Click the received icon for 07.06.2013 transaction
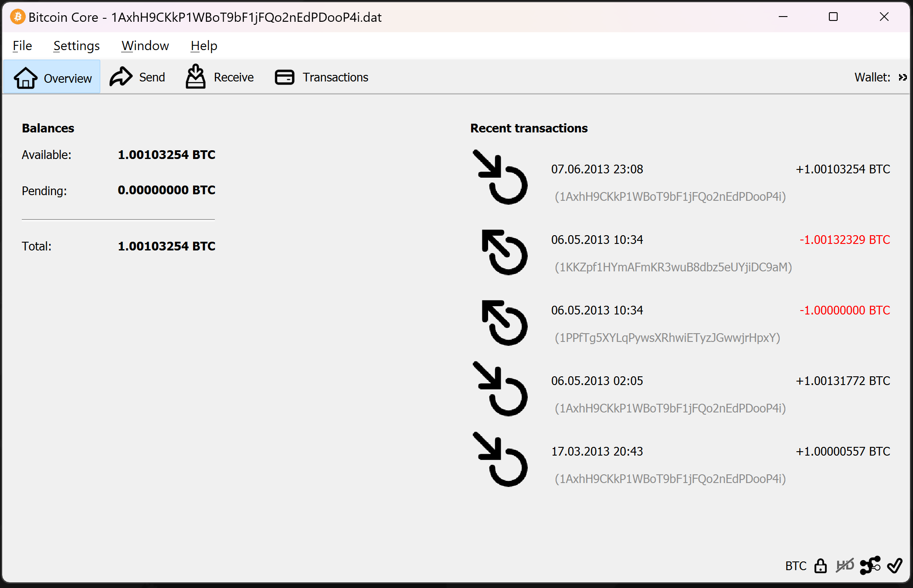The height and width of the screenshot is (588, 913). (500, 178)
